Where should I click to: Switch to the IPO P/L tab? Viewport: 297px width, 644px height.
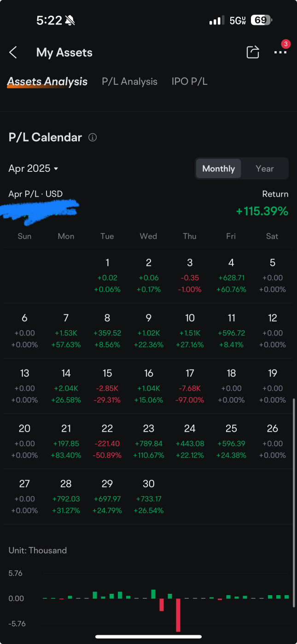(x=189, y=82)
